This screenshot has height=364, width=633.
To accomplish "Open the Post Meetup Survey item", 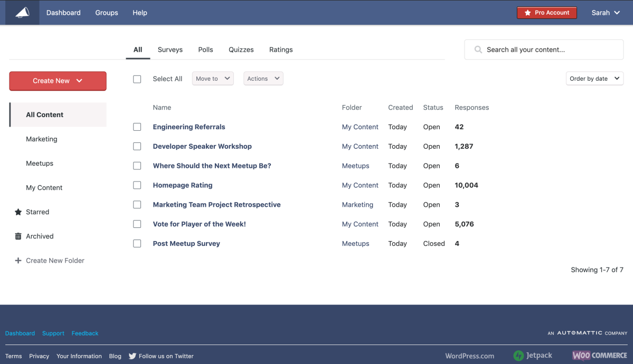I will (x=186, y=243).
